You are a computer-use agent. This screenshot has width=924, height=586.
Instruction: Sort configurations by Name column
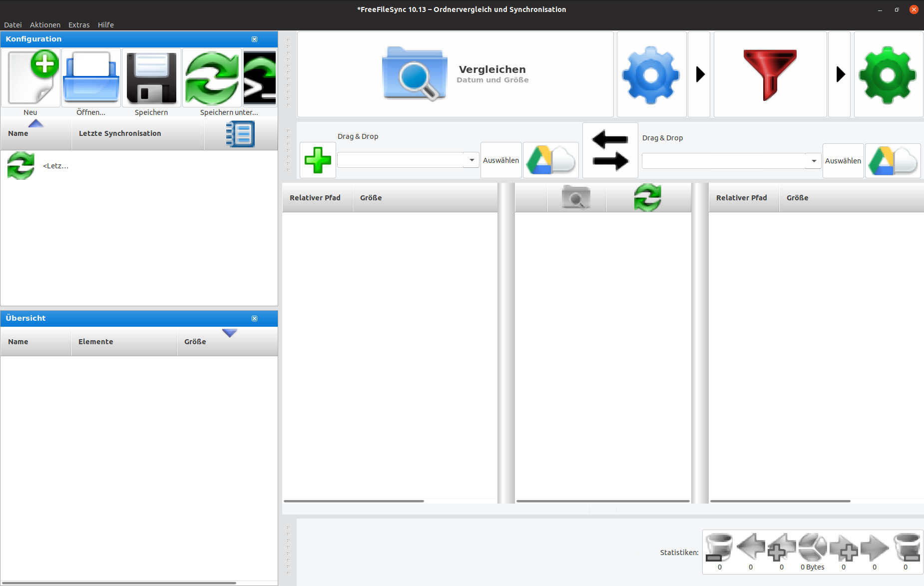click(x=36, y=133)
